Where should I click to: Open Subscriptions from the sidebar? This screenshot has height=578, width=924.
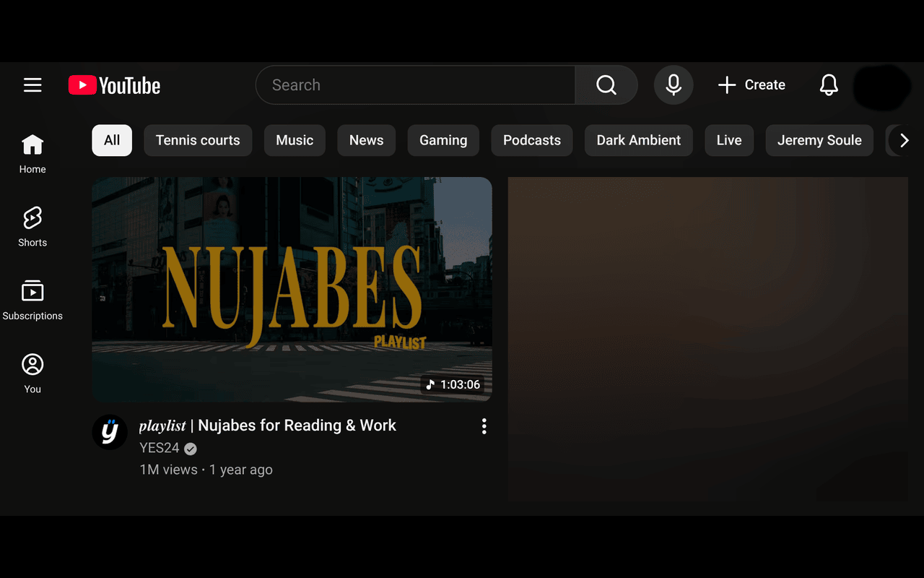(x=32, y=300)
